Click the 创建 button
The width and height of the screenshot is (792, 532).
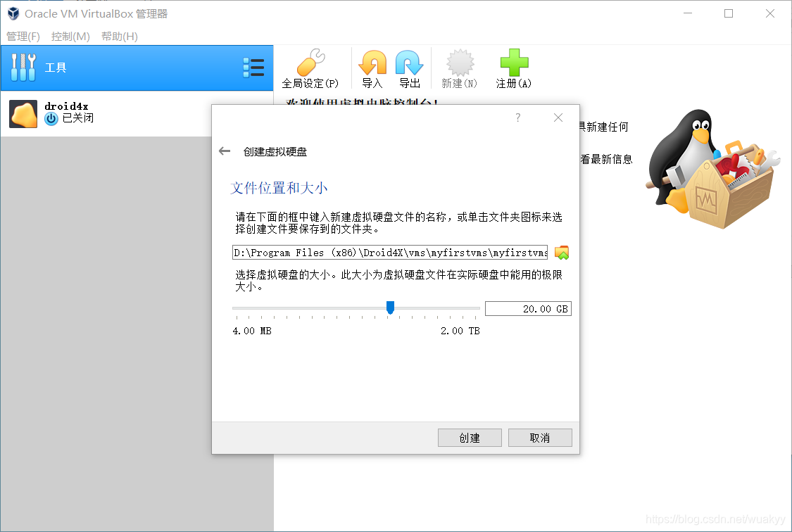tap(470, 438)
